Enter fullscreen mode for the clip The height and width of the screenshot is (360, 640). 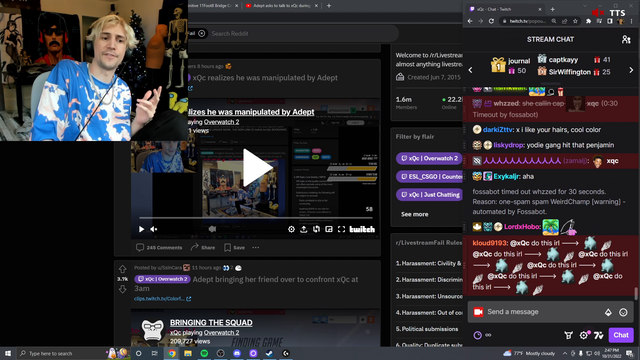tap(342, 229)
